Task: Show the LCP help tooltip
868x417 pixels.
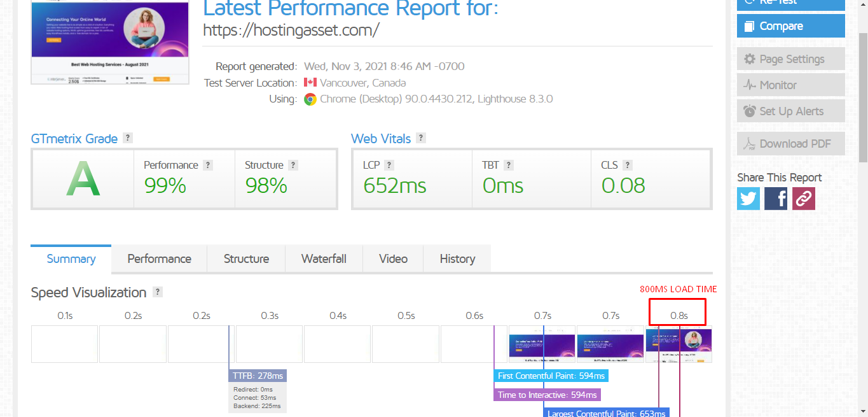Action: pos(389,165)
